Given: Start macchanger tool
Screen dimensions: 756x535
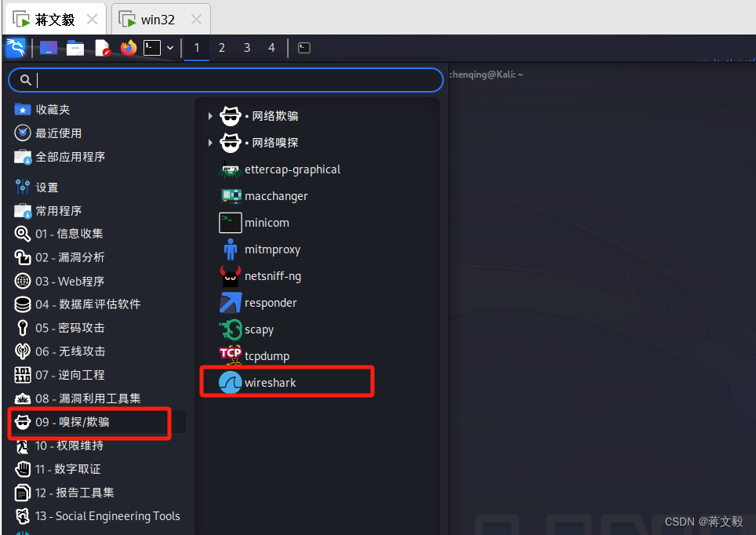Looking at the screenshot, I should (x=264, y=196).
